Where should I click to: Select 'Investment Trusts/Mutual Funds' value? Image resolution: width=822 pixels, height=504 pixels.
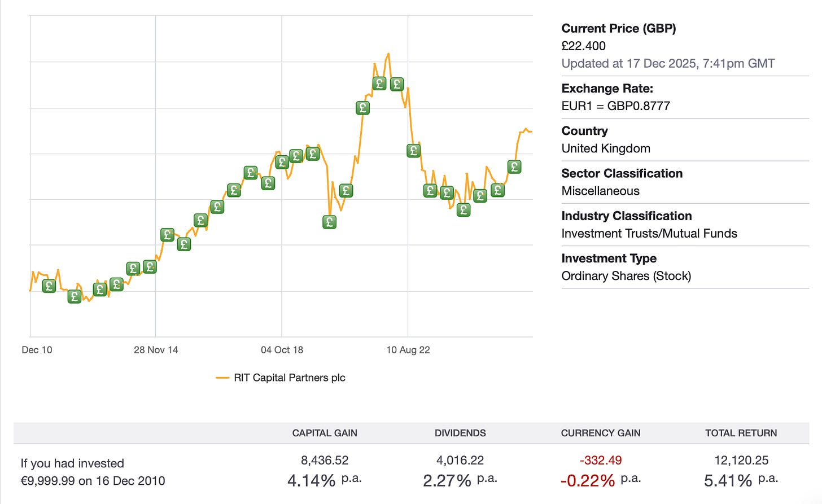click(649, 233)
